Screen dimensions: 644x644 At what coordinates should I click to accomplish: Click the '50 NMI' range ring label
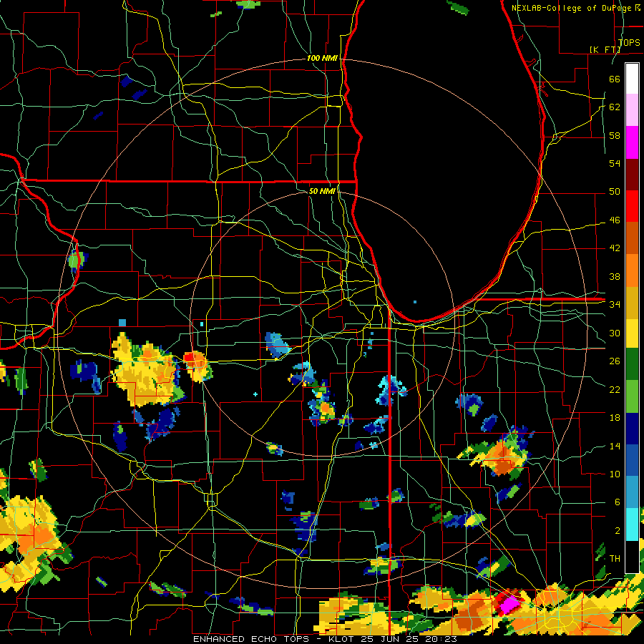click(323, 191)
